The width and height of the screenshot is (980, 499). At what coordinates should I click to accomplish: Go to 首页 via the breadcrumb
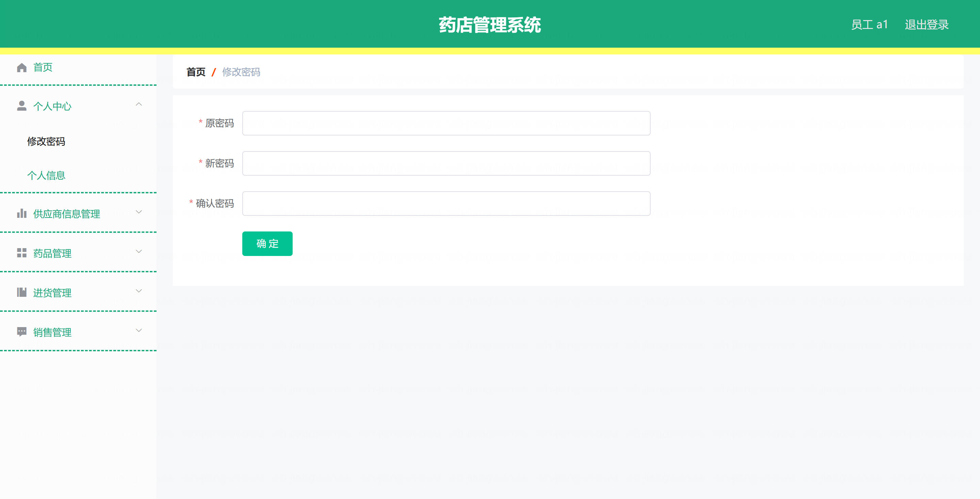tap(196, 72)
